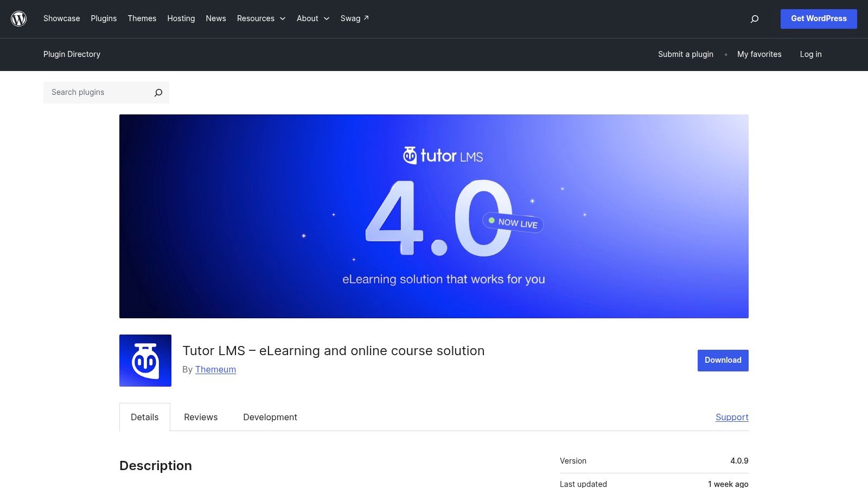Open the Themes menu item
The image size is (868, 488).
pos(142,18)
